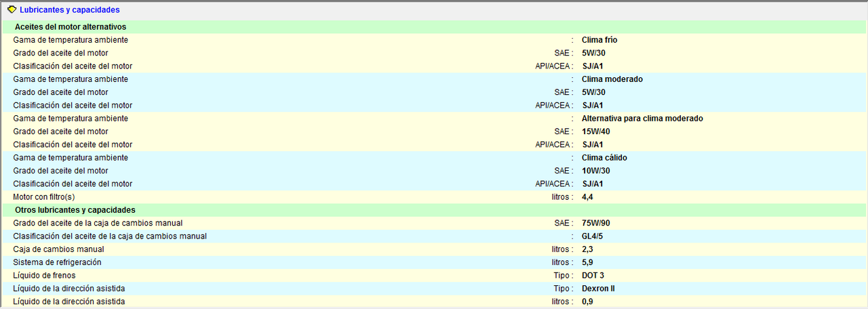Click the Sistema de refrigeración label
The image size is (868, 309).
57,262
